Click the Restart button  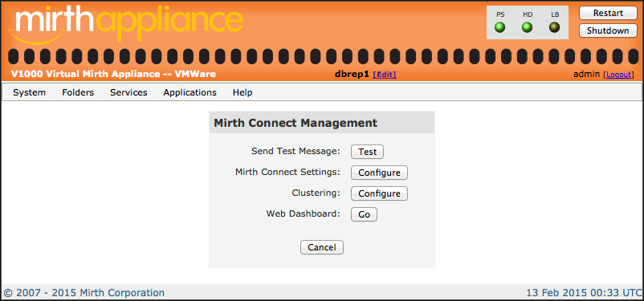pos(608,13)
